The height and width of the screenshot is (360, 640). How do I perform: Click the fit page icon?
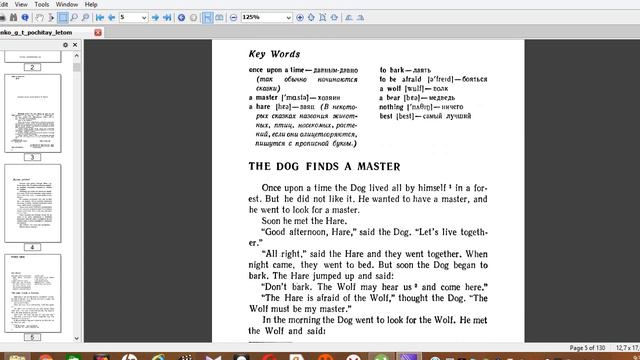[323, 18]
